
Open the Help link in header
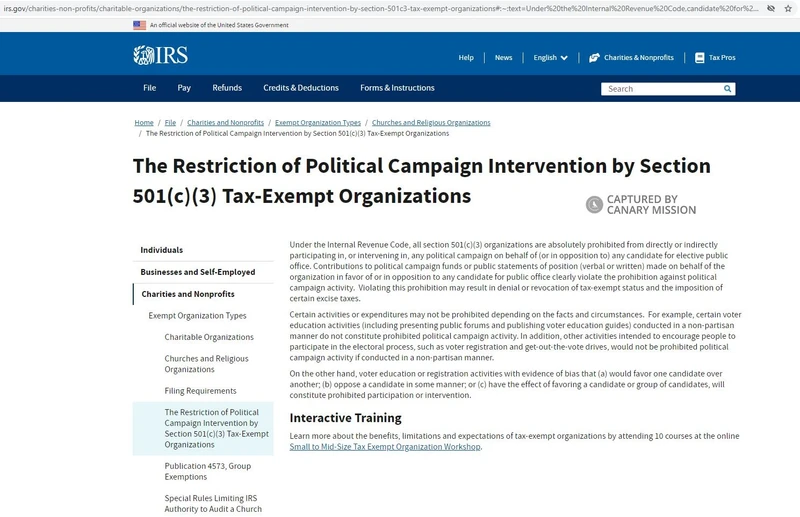466,58
